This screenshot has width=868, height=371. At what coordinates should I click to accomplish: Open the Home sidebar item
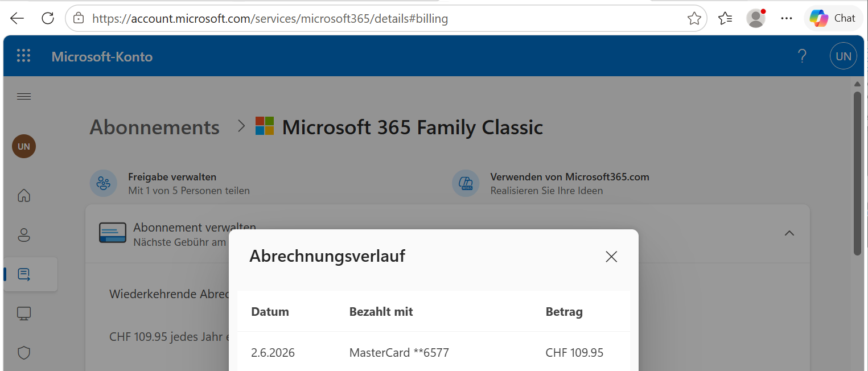tap(24, 196)
